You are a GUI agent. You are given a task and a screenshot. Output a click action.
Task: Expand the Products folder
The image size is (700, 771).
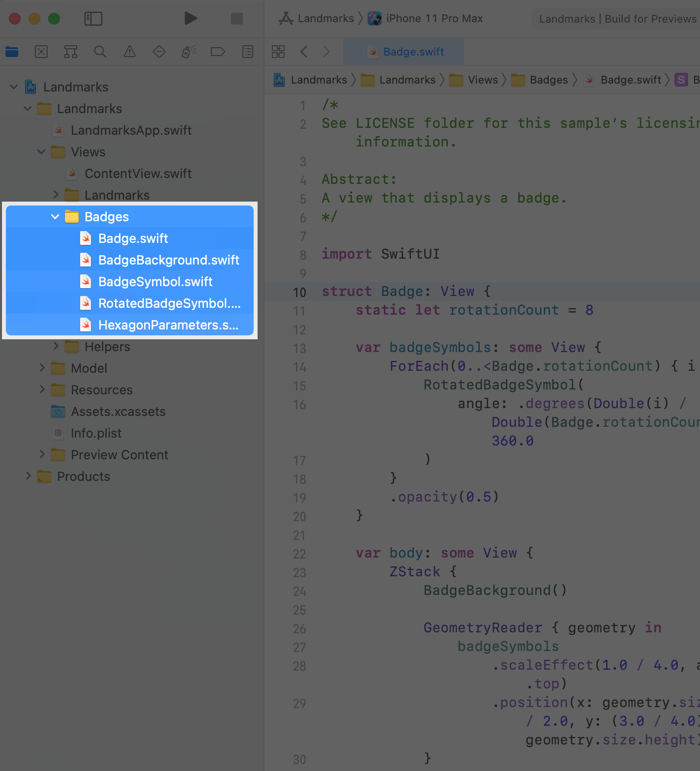tap(28, 476)
